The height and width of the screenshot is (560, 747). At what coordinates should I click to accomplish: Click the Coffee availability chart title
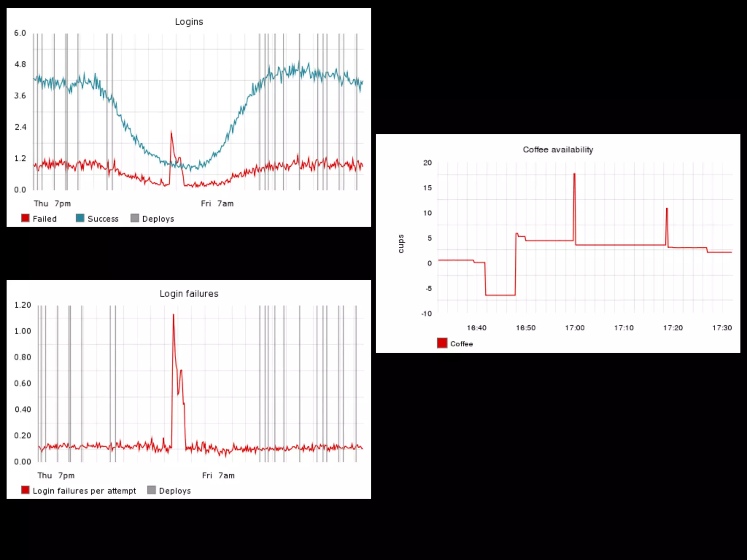[558, 150]
